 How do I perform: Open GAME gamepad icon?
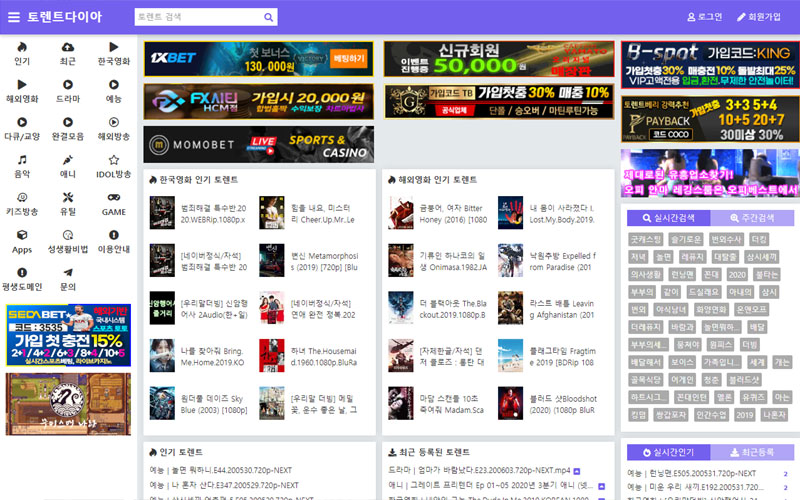pos(113,198)
